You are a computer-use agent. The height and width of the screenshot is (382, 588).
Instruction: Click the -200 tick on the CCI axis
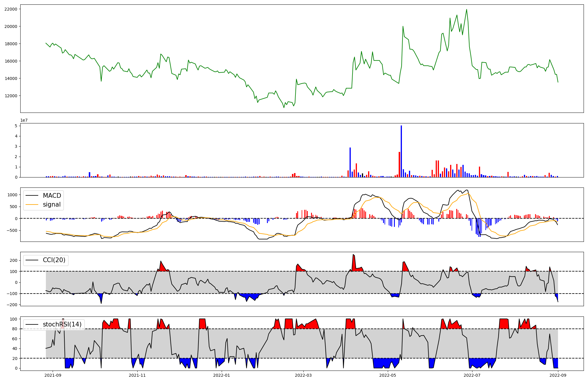click(13, 305)
